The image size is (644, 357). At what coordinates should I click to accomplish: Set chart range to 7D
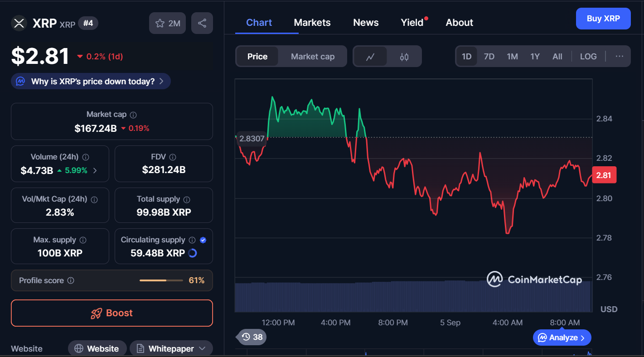(489, 57)
